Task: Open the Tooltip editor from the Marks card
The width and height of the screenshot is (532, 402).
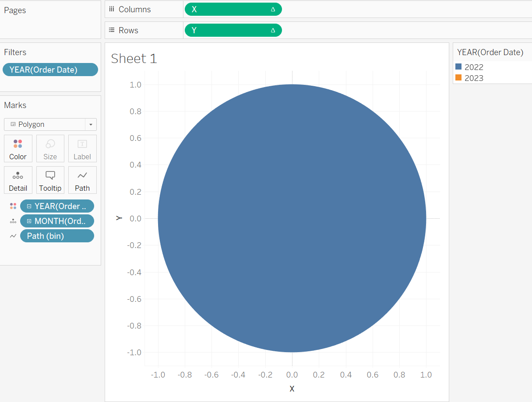Action: pyautogui.click(x=50, y=180)
